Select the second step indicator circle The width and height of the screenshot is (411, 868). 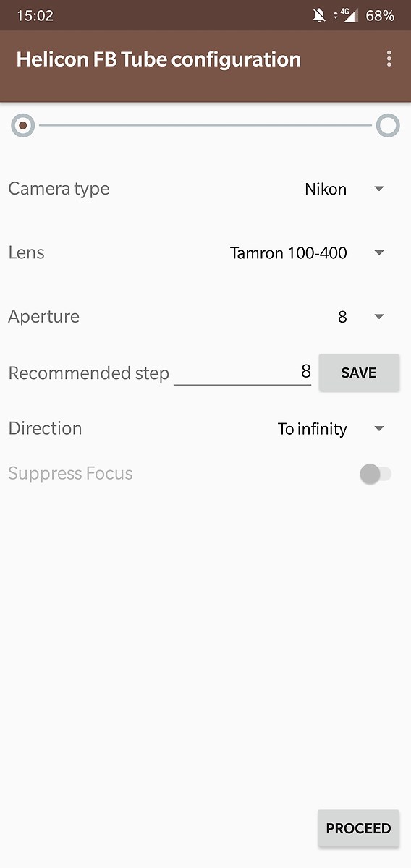coord(388,126)
